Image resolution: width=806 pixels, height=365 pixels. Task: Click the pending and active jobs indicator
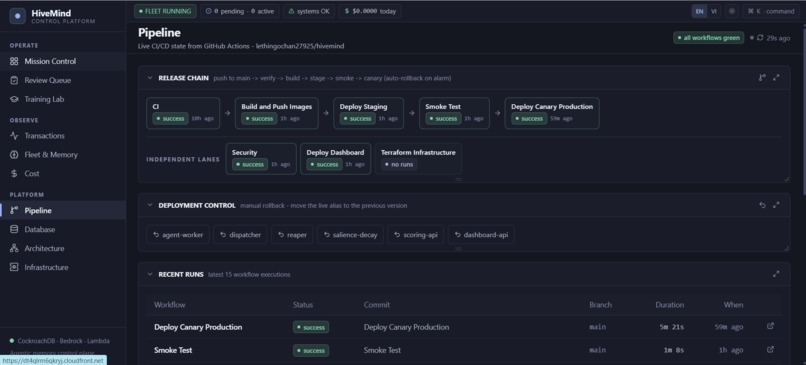click(x=240, y=11)
